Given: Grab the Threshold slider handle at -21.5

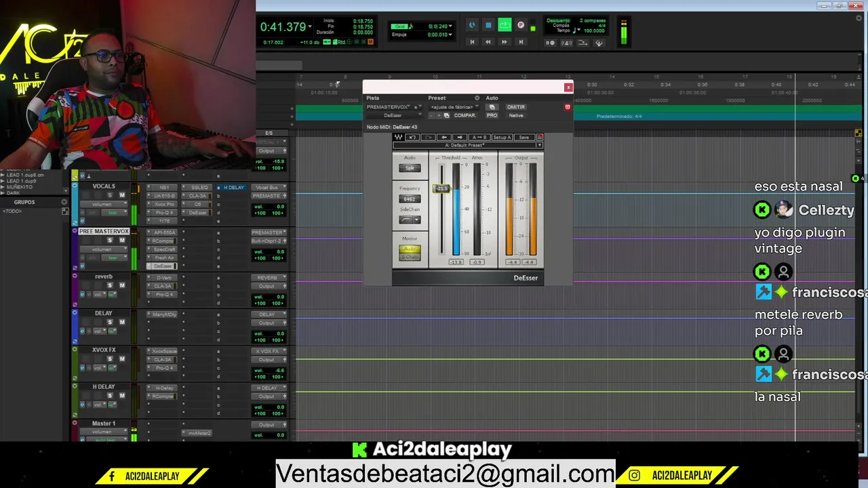Looking at the screenshot, I should pyautogui.click(x=441, y=188).
